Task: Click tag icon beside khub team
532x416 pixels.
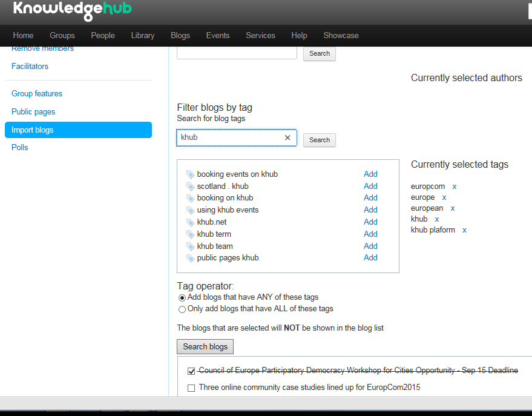Action: tap(190, 246)
